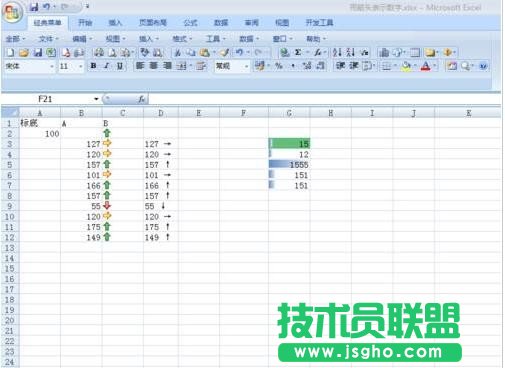This screenshot has height=368, width=505.
Task: Click the Paste clipboard icon
Action: (204, 52)
